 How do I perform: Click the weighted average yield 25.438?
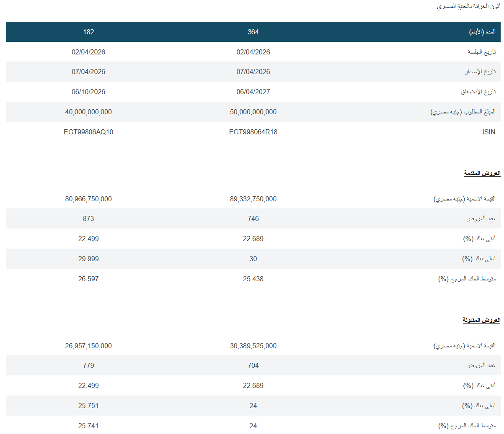pyautogui.click(x=253, y=279)
